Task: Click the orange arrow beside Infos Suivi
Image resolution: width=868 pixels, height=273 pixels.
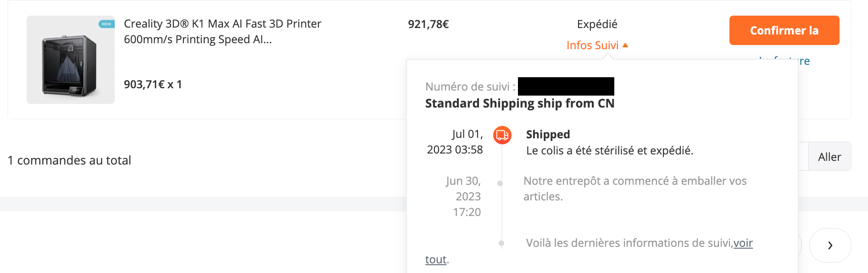Action: (625, 45)
